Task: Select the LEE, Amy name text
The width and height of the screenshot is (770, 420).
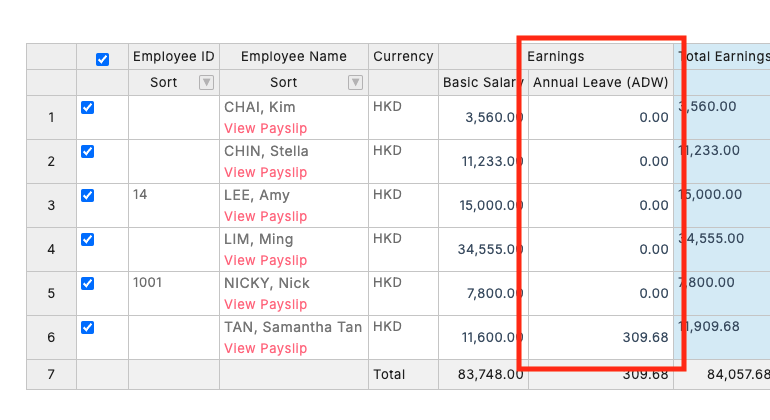Action: click(257, 195)
